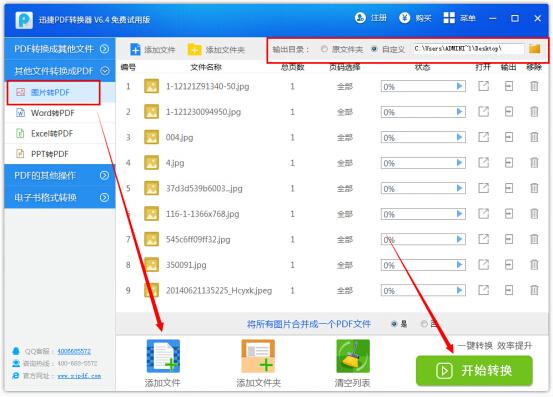Click the 清空列表 broom icon
This screenshot has height=397, width=553.
(353, 356)
